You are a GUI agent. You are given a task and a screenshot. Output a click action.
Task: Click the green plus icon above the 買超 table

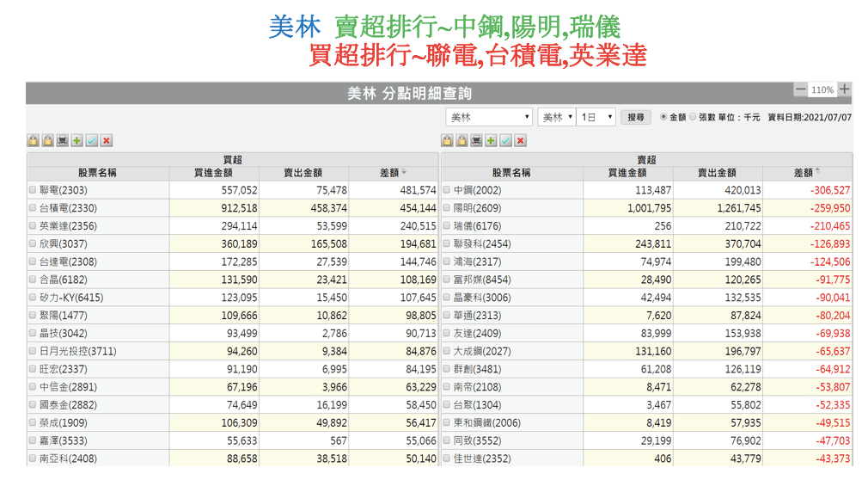(77, 140)
